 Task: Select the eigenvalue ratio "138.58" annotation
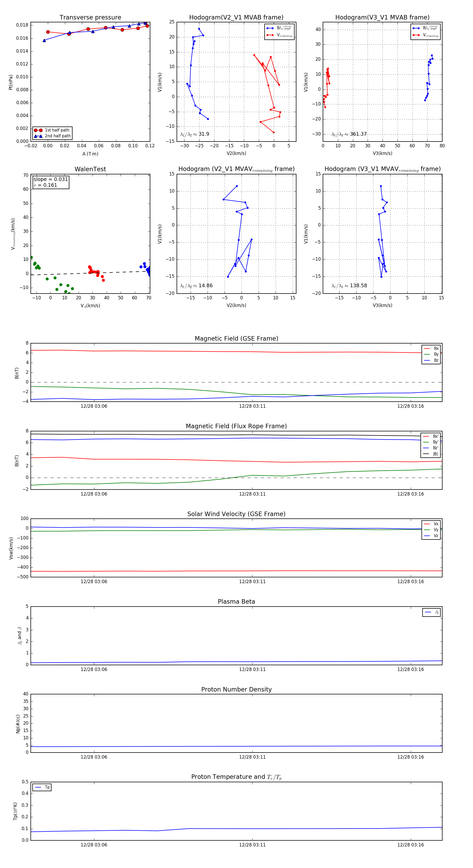pyautogui.click(x=349, y=286)
